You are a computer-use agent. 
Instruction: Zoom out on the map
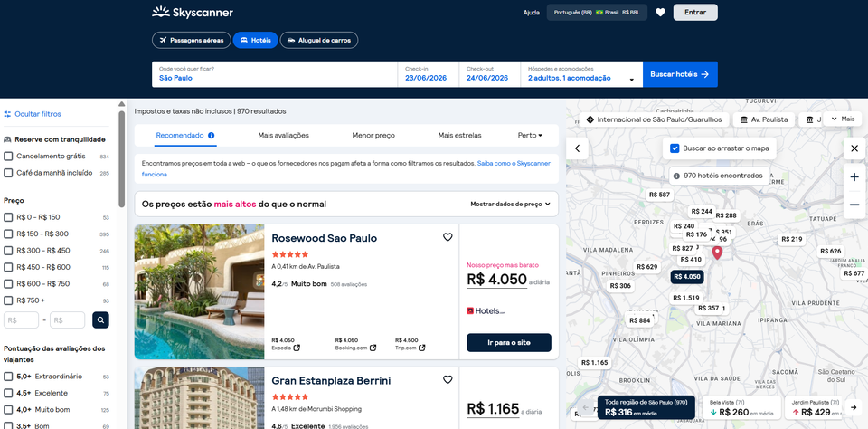(x=854, y=205)
